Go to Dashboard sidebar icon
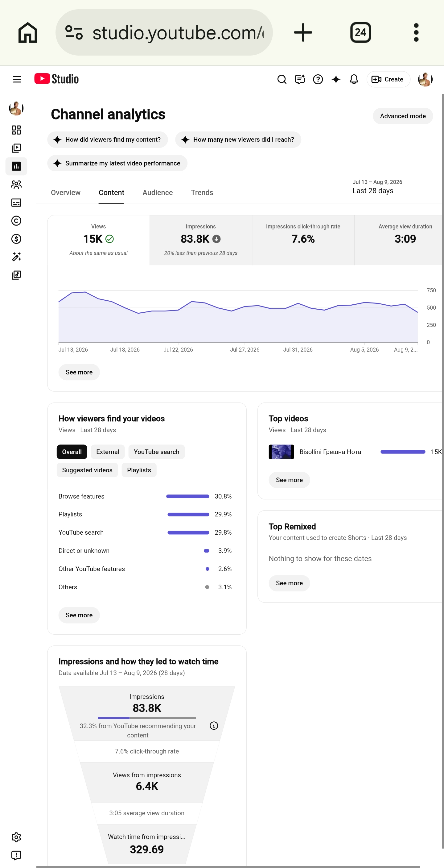This screenshot has height=868, width=444. (16, 130)
